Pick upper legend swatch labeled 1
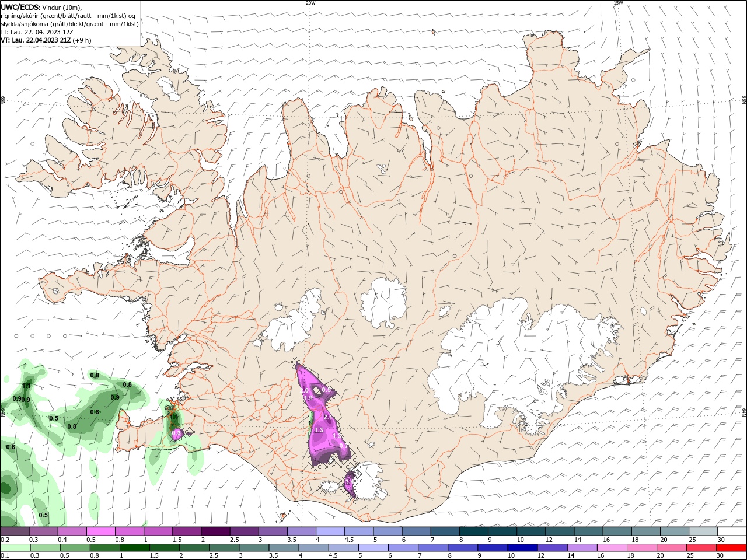Viewport: 747px width, 560px height. [158, 531]
